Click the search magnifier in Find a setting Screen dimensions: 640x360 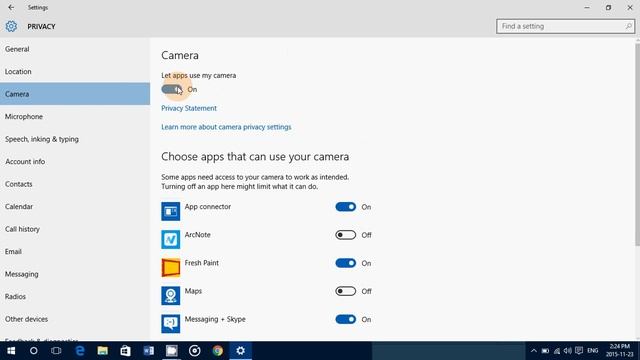pos(628,26)
